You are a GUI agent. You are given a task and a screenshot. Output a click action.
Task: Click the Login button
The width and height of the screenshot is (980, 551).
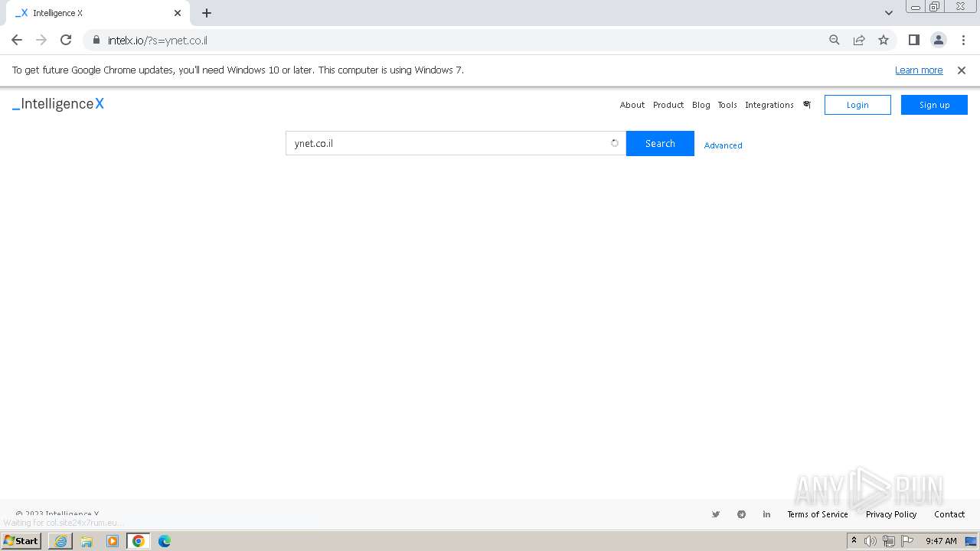pos(857,105)
